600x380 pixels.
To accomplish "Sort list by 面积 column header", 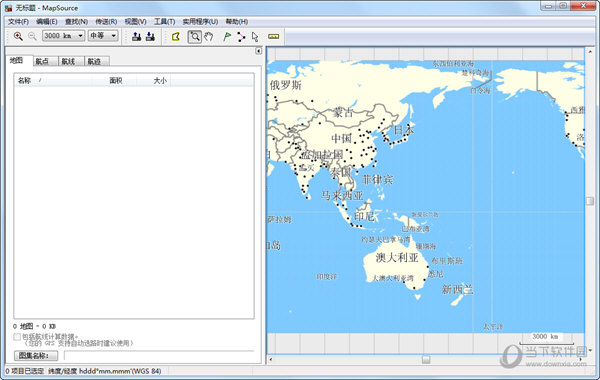I will pyautogui.click(x=114, y=80).
